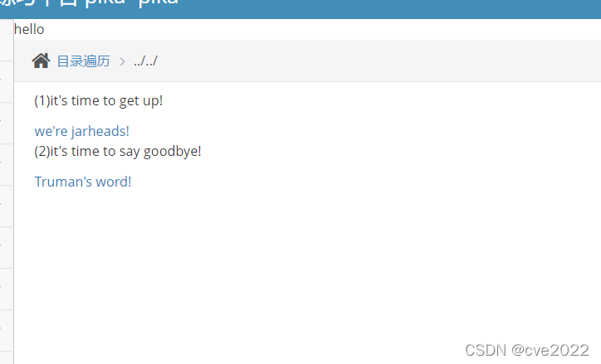Select the ../../ breadcrumb entry
Screen dimensions: 601x364
pos(145,61)
